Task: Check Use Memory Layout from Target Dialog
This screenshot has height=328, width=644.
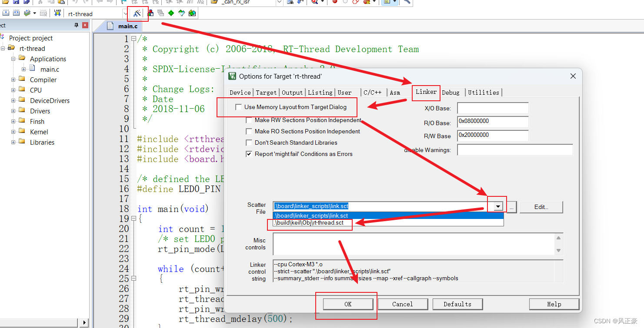Action: pos(238,107)
